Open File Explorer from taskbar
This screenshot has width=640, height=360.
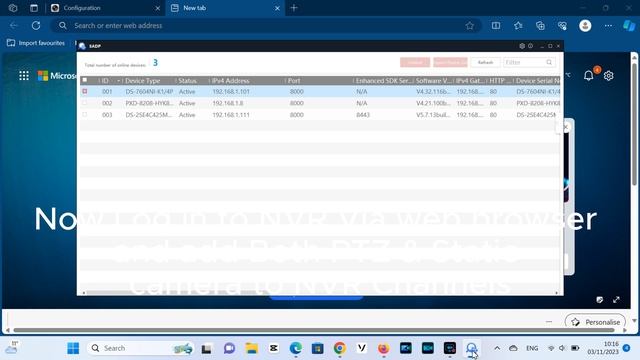pyautogui.click(x=251, y=348)
